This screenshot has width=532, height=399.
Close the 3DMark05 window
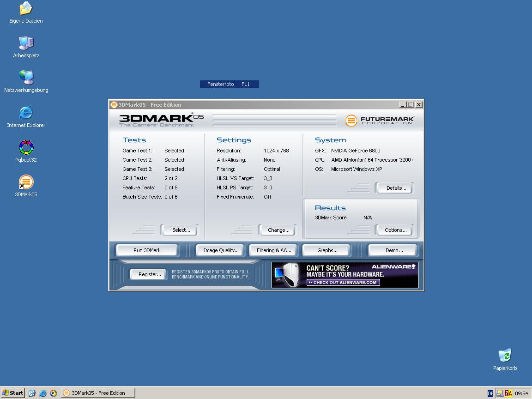pos(419,104)
